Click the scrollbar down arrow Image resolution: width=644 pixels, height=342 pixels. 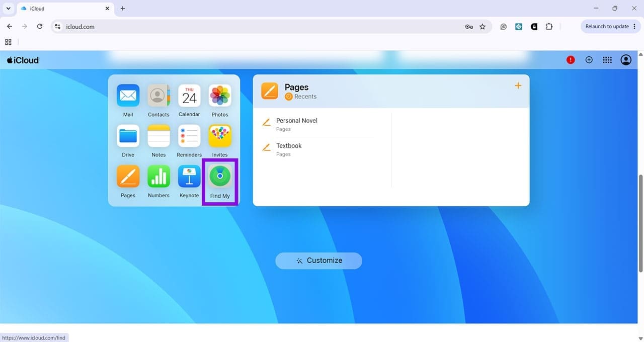pos(640,338)
